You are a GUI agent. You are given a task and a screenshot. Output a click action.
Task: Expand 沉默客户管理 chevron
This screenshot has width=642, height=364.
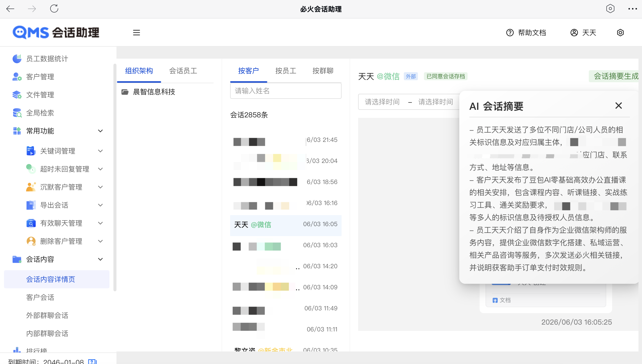tap(100, 187)
